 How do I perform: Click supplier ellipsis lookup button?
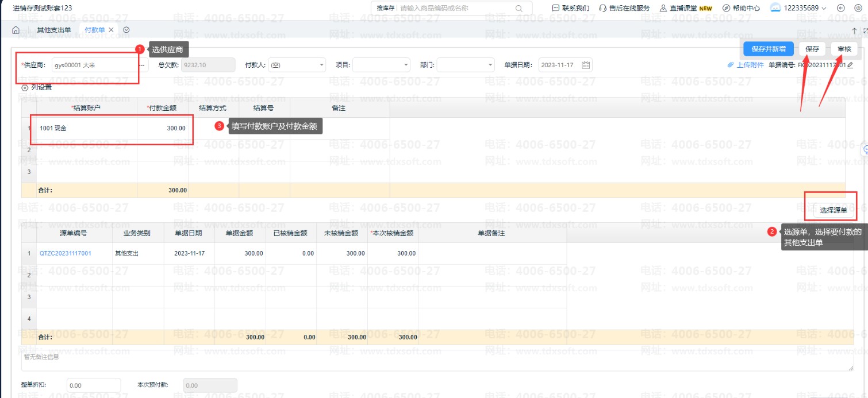click(x=142, y=65)
